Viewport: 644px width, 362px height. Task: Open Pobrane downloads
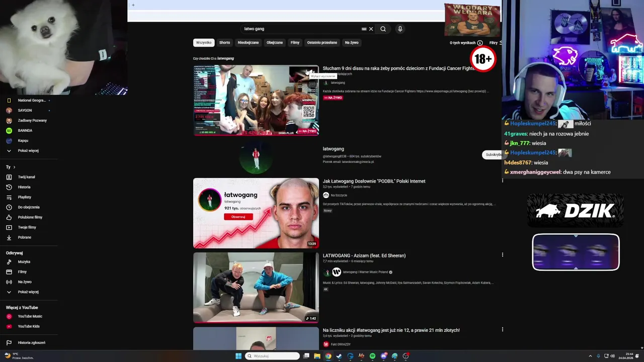(x=25, y=237)
